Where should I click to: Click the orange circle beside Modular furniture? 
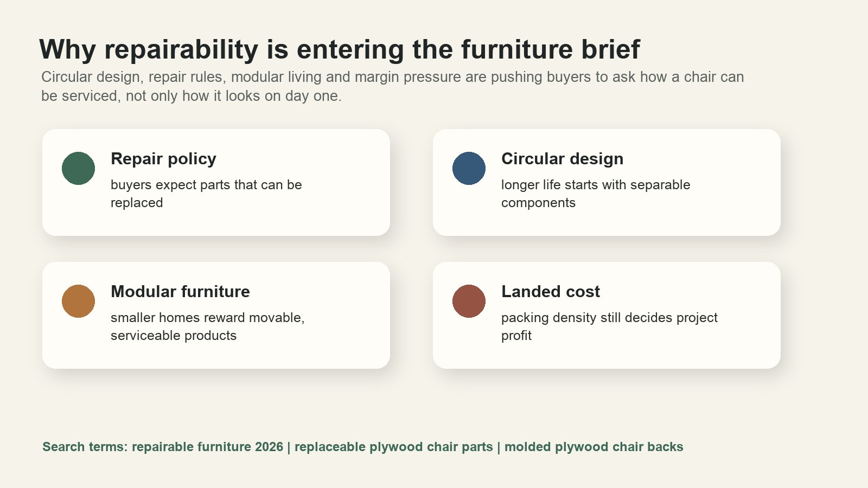point(78,301)
